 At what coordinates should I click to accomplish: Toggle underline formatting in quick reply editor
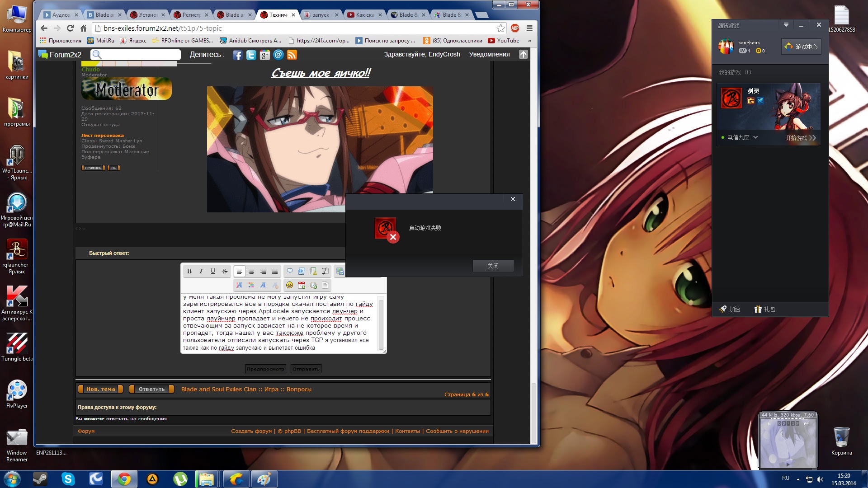[213, 271]
